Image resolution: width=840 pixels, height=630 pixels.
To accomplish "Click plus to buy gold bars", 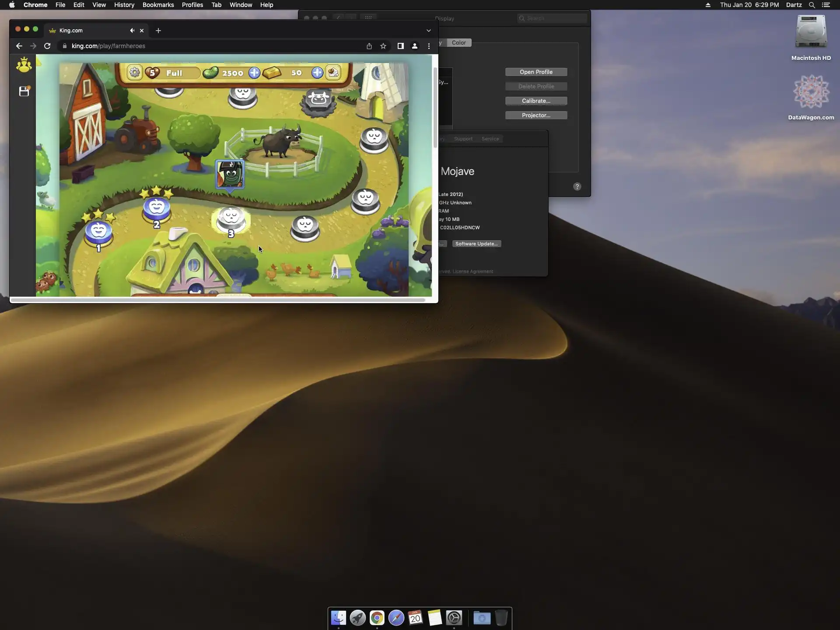I will tap(317, 73).
